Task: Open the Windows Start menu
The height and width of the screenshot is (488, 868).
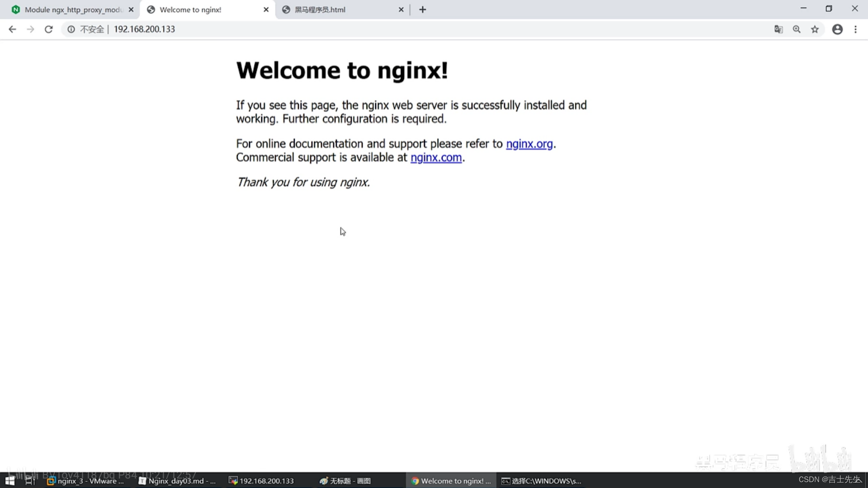Action: [10, 481]
